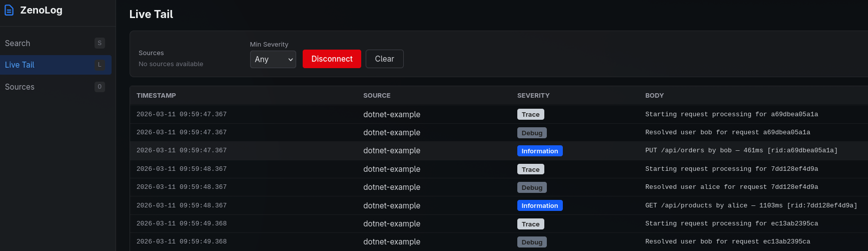868x251 pixels.
Task: Click the 'No sources available' text
Action: (171, 64)
